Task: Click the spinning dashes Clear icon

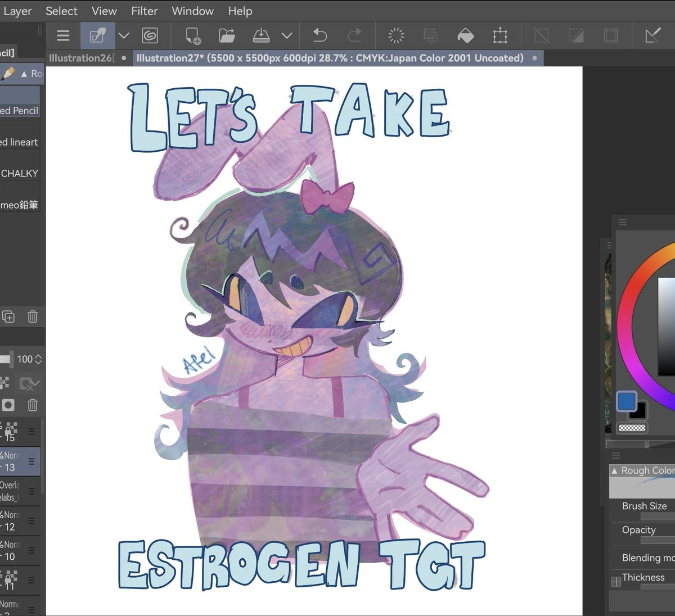Action: pos(396,36)
